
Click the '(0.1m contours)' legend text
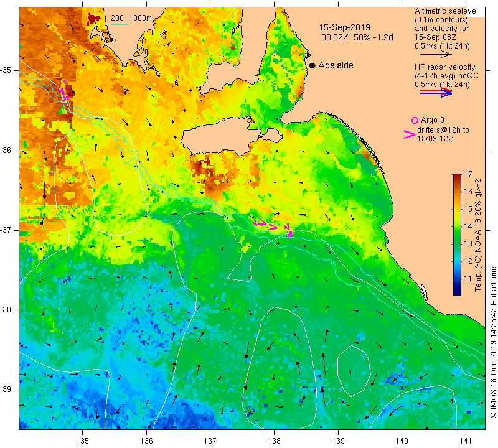coord(441,20)
